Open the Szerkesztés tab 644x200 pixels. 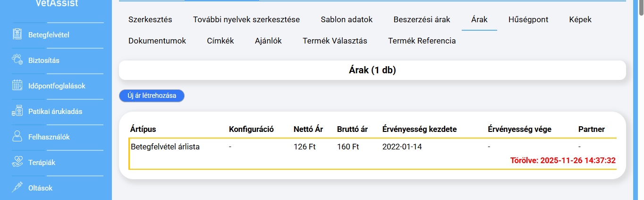point(150,20)
